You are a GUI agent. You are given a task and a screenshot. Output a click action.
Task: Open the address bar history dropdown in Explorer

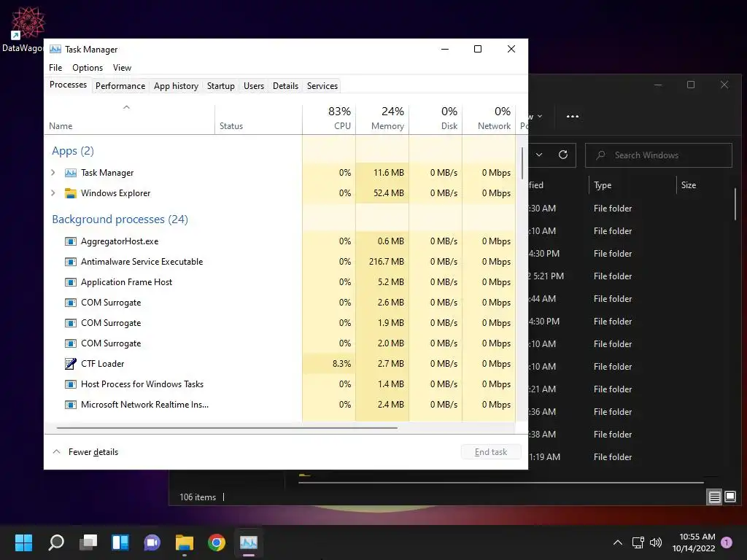pyautogui.click(x=539, y=155)
